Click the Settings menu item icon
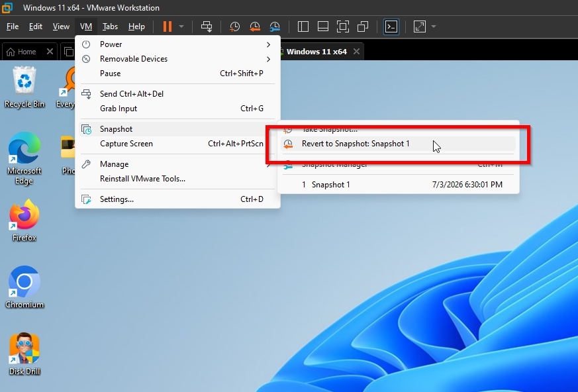 [x=86, y=199]
